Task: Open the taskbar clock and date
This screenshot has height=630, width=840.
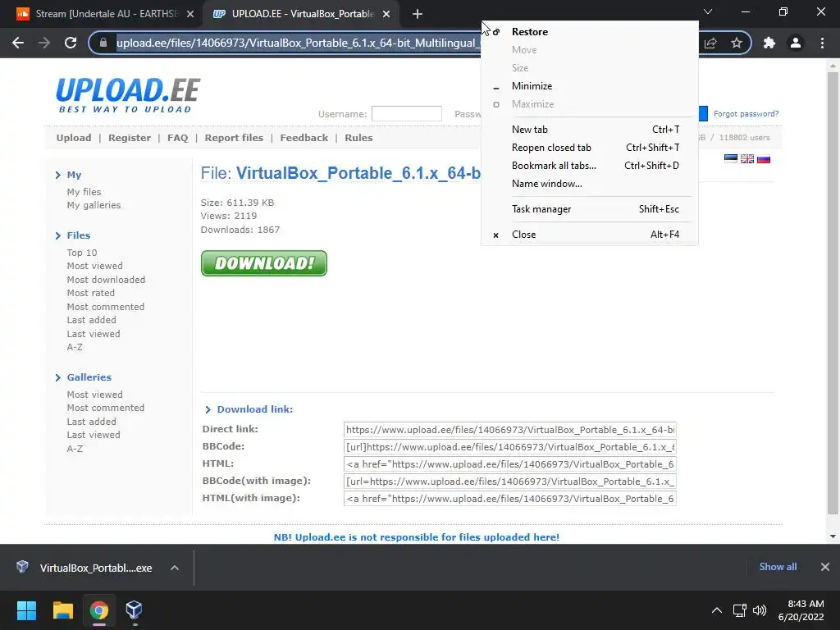Action: pos(801,610)
